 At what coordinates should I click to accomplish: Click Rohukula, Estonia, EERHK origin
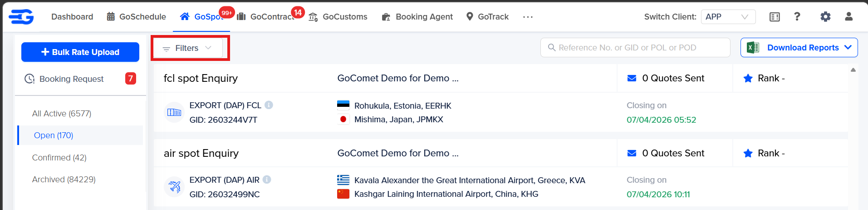pyautogui.click(x=403, y=106)
